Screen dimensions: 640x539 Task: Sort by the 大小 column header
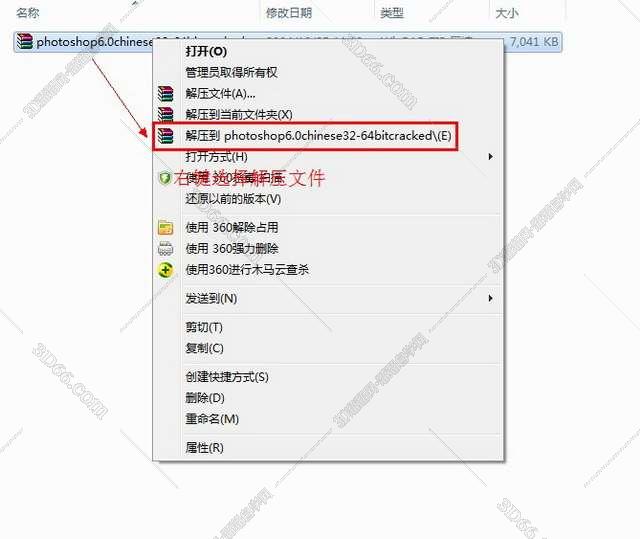[507, 13]
